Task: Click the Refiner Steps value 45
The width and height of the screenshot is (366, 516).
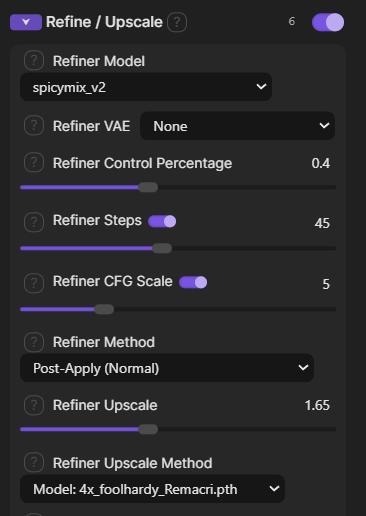Action: 322,223
